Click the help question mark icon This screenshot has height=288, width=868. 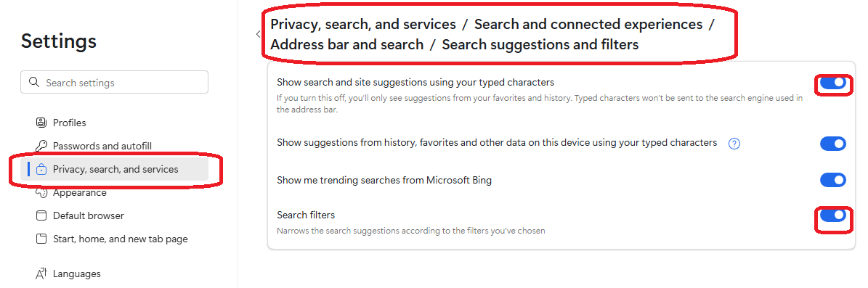point(734,144)
